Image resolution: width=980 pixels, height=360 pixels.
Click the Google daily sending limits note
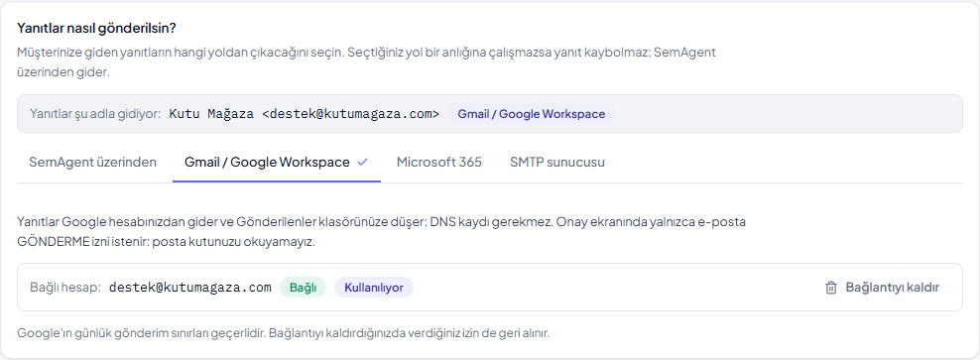[x=283, y=332]
